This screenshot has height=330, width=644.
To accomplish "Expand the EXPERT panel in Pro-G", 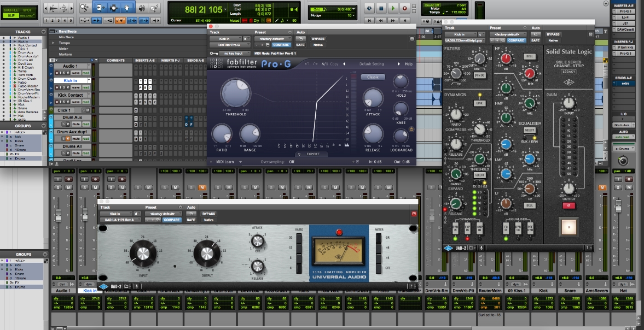I will click(x=312, y=154).
